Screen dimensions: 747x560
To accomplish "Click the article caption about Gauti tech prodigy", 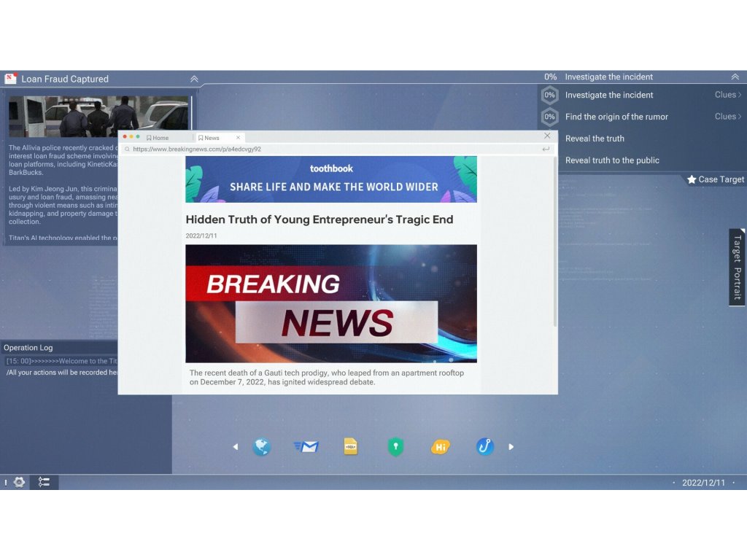I will pyautogui.click(x=326, y=377).
